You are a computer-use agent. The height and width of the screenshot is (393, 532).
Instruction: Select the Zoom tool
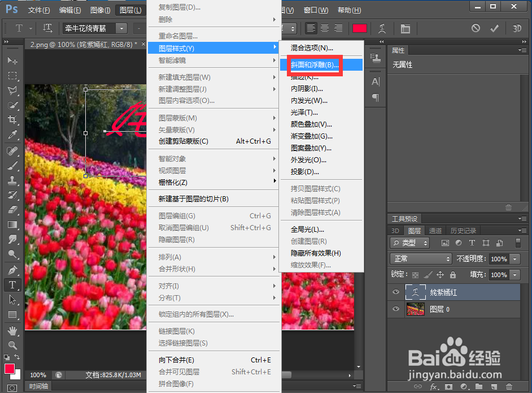pyautogui.click(x=12, y=346)
